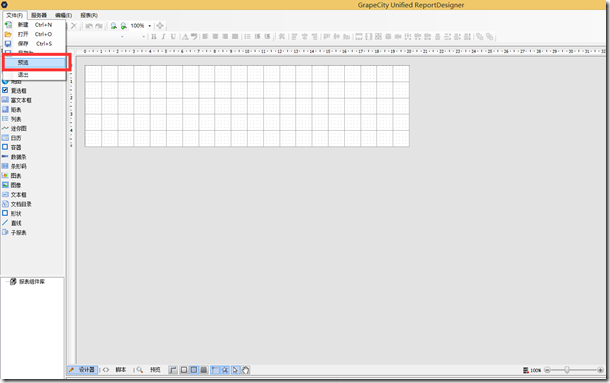This screenshot has height=383, width=610.
Task: Open the 报表(R) menu
Action: [89, 15]
